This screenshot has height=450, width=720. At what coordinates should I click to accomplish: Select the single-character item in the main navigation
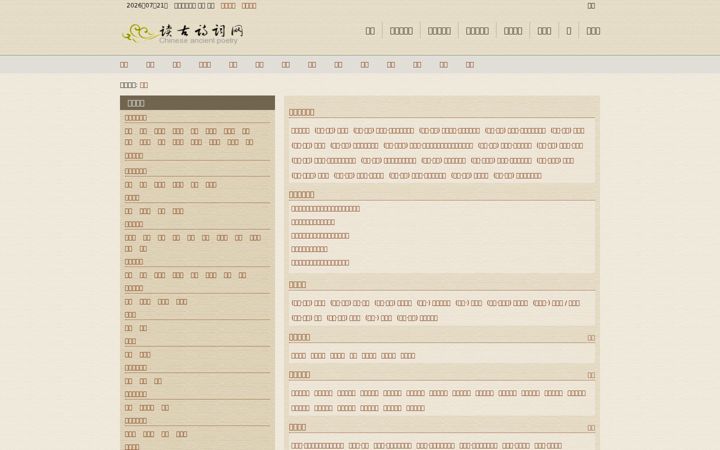[x=568, y=31]
